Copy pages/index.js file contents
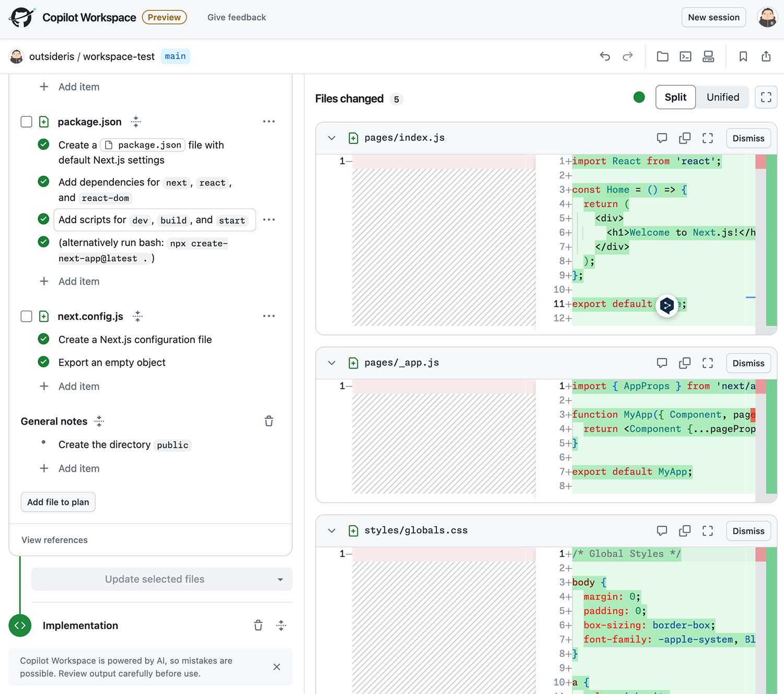The image size is (784, 694). coord(685,138)
